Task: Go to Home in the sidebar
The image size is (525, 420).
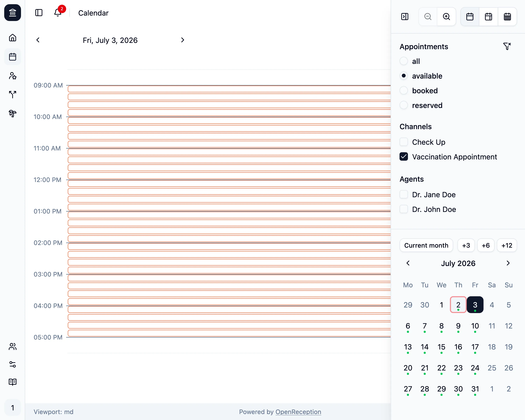Action: tap(12, 38)
